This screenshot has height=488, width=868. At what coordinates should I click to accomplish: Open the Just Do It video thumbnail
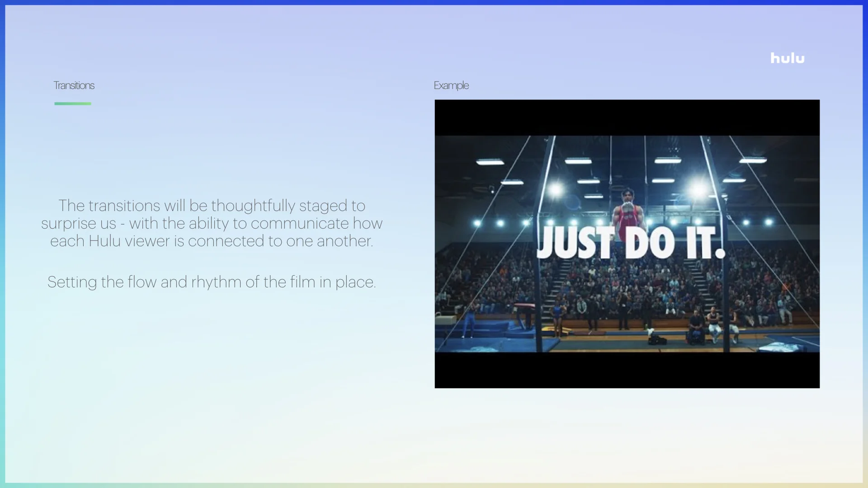point(627,244)
